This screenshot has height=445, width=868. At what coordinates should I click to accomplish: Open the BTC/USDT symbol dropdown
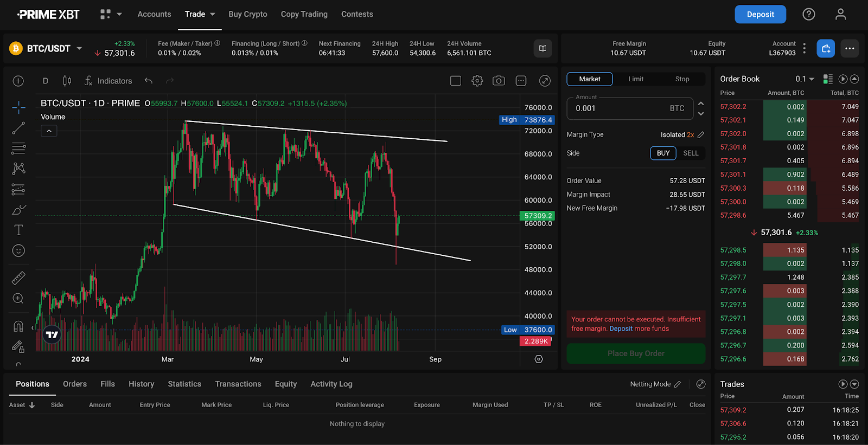click(79, 48)
